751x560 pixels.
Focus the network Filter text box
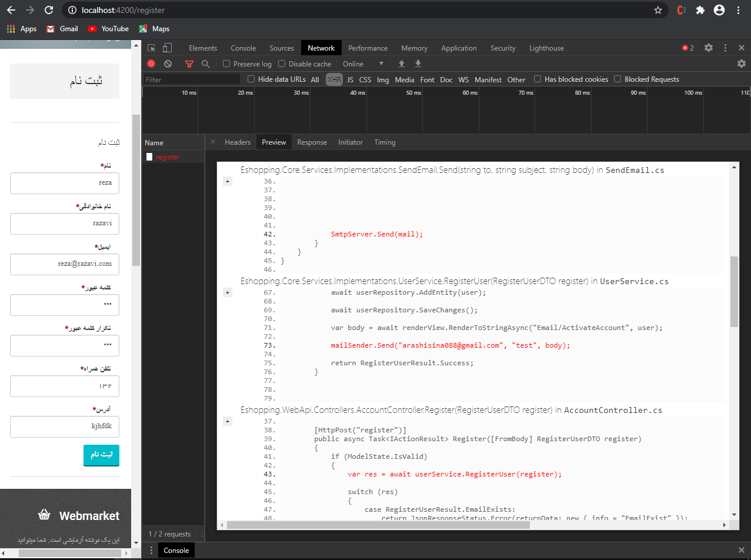(192, 79)
